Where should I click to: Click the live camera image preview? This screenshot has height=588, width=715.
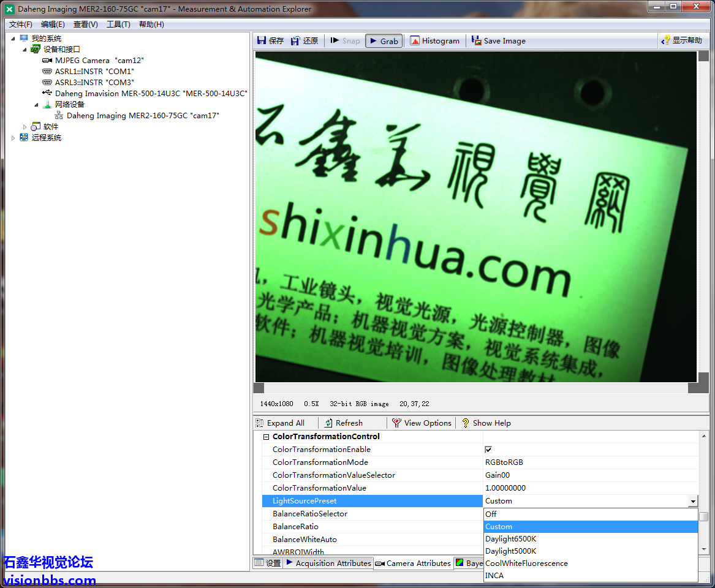pos(475,216)
